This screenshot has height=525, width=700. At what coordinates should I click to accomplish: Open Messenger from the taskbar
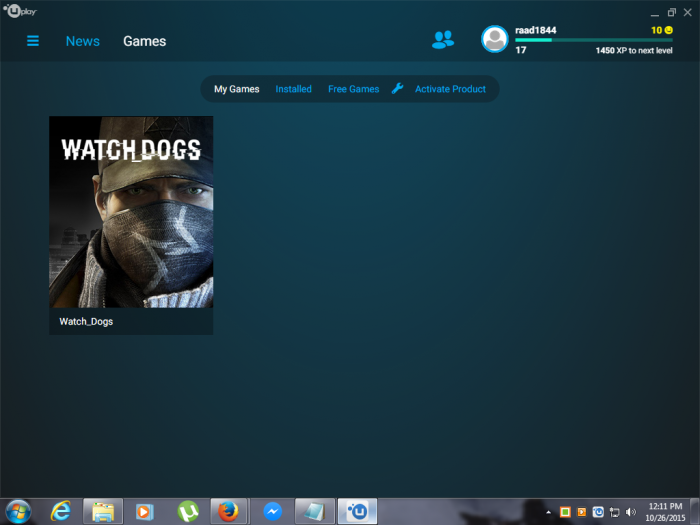point(272,512)
